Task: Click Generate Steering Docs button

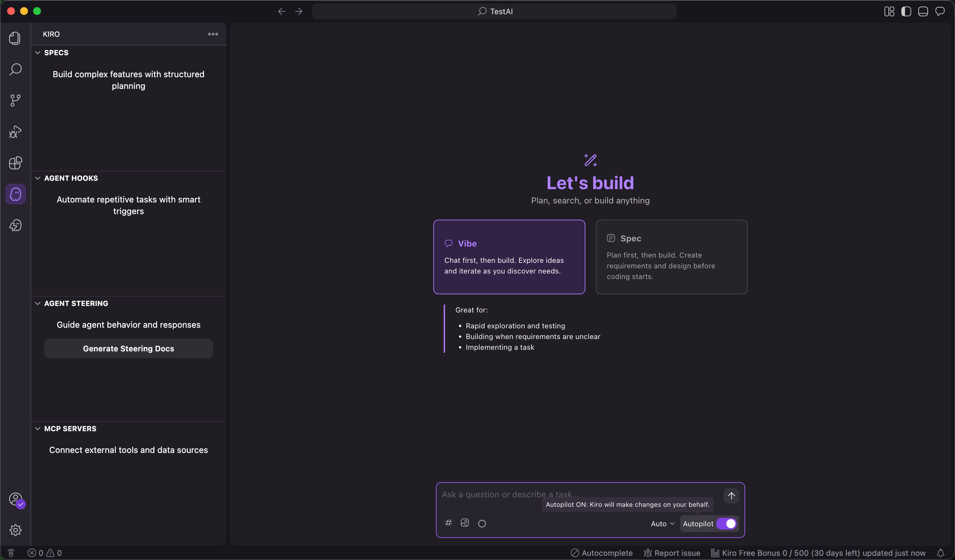Action: coord(129,348)
